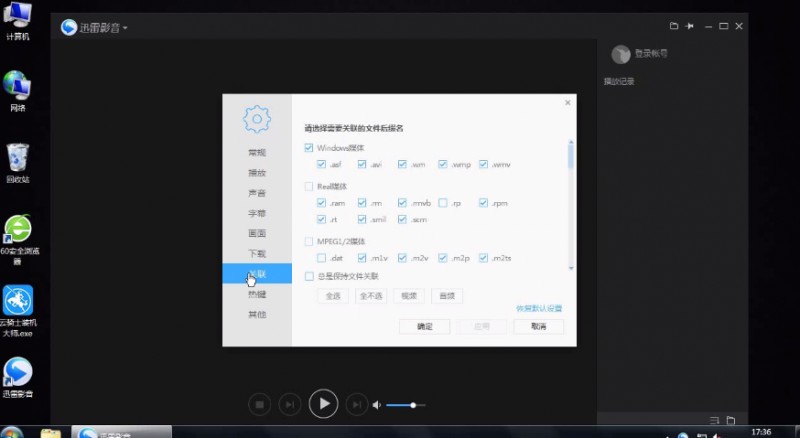The height and width of the screenshot is (438, 800).
Task: Click the stop playback button
Action: pyautogui.click(x=259, y=405)
